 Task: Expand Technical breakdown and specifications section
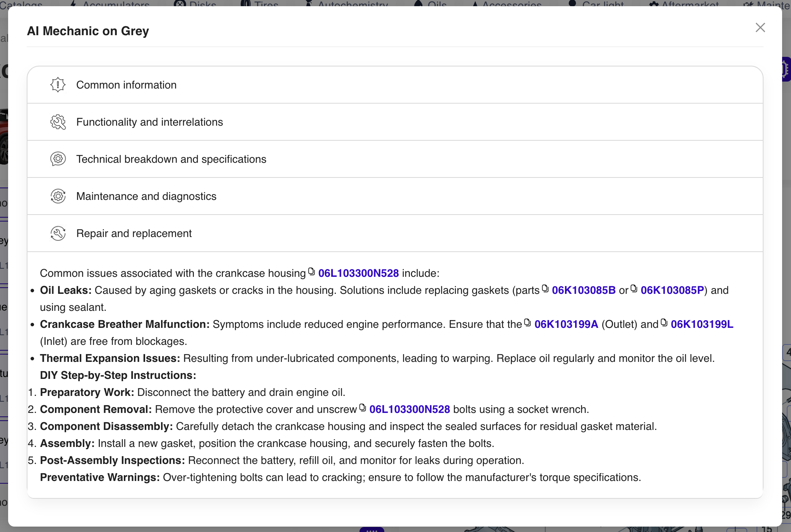point(171,159)
